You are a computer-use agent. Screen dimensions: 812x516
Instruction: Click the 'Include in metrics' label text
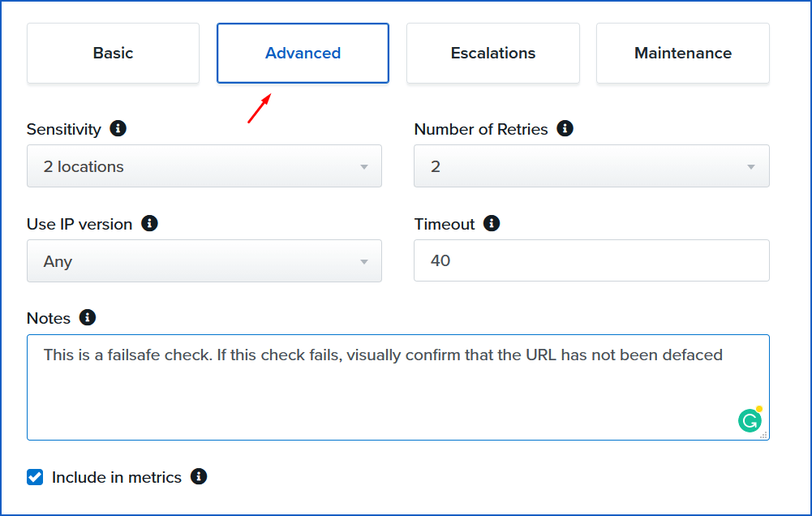point(117,477)
